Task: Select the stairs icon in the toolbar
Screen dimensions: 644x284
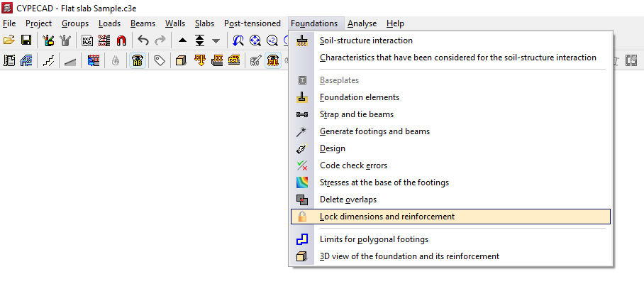Action: 48,61
